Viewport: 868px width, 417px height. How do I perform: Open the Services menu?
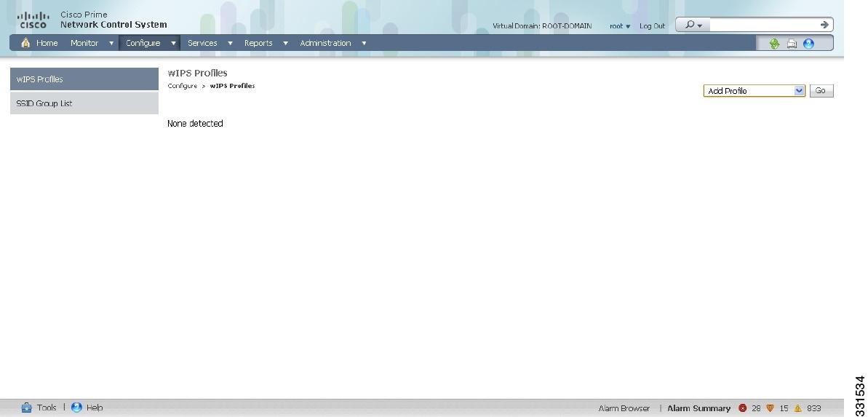coord(202,43)
